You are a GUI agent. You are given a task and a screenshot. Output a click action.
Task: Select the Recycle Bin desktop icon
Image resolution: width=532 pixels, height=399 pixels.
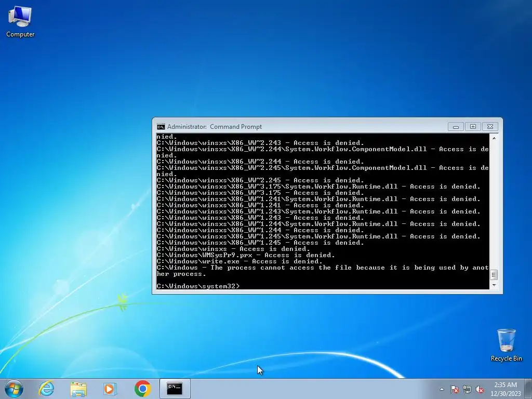click(506, 345)
